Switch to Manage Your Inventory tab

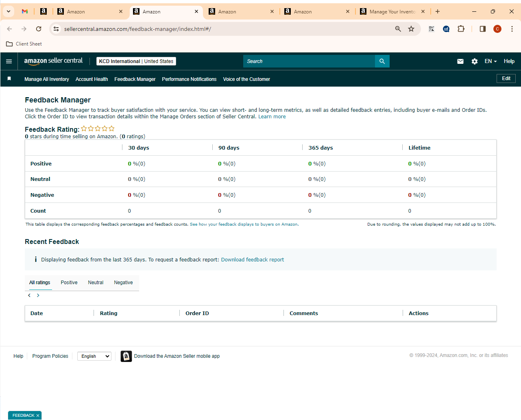pyautogui.click(x=392, y=11)
